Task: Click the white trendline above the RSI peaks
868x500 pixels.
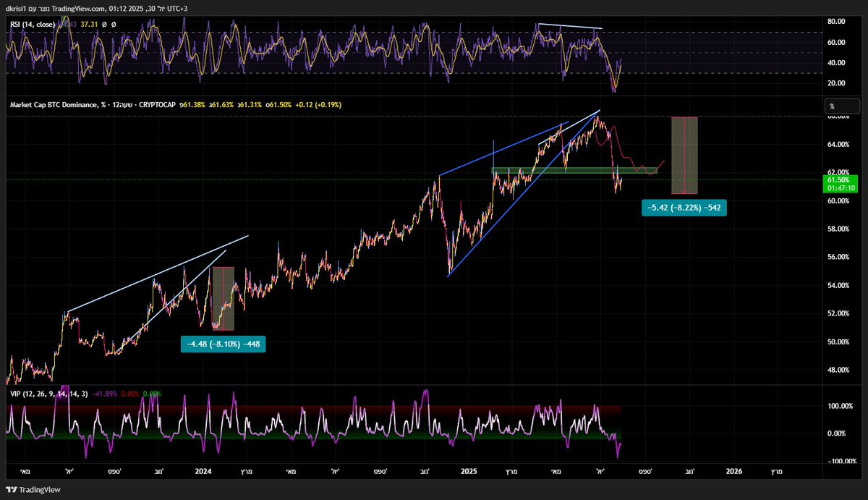Action: click(570, 25)
